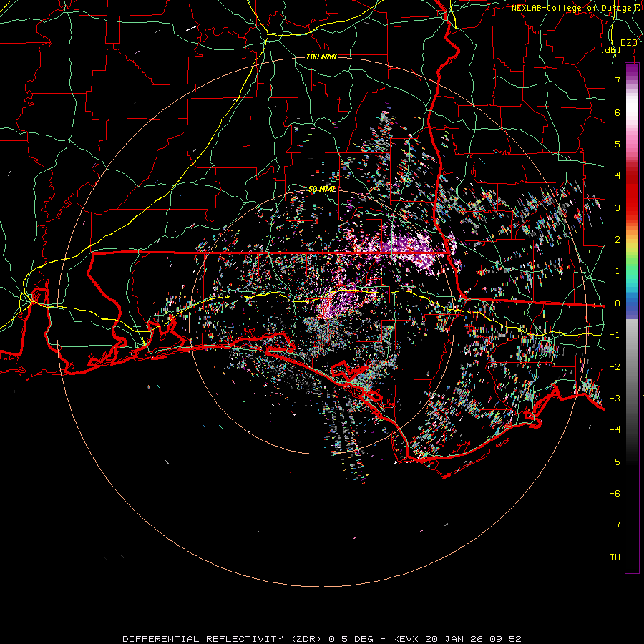Screen dimensions: 644x644
Task: Click the 100 NMI range ring label
Action: (x=321, y=57)
